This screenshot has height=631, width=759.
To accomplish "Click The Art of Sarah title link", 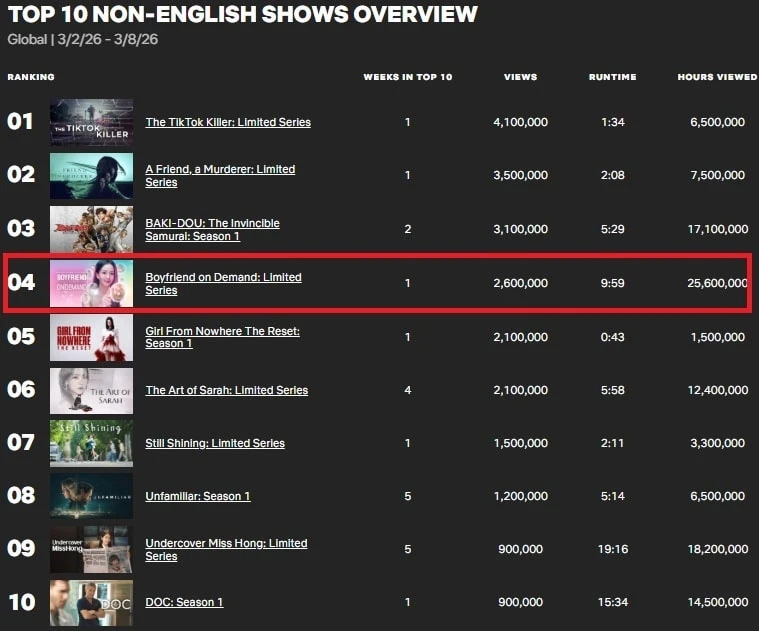I will tap(226, 390).
